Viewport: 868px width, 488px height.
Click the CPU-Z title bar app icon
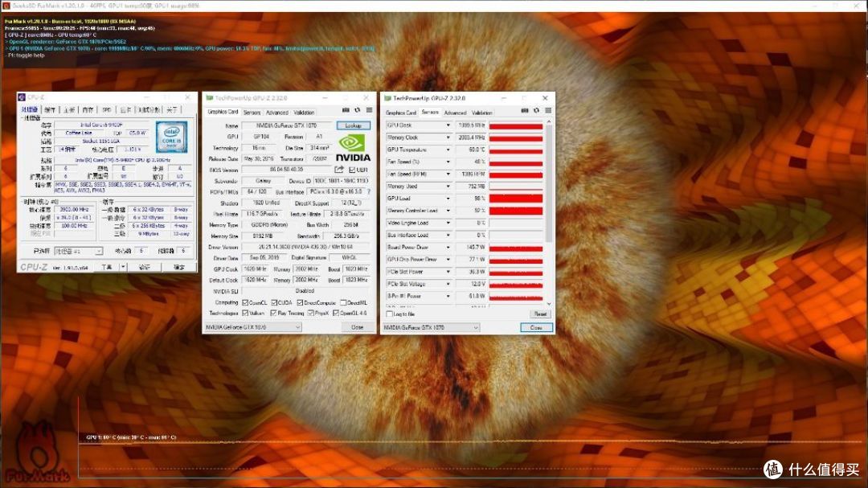22,97
